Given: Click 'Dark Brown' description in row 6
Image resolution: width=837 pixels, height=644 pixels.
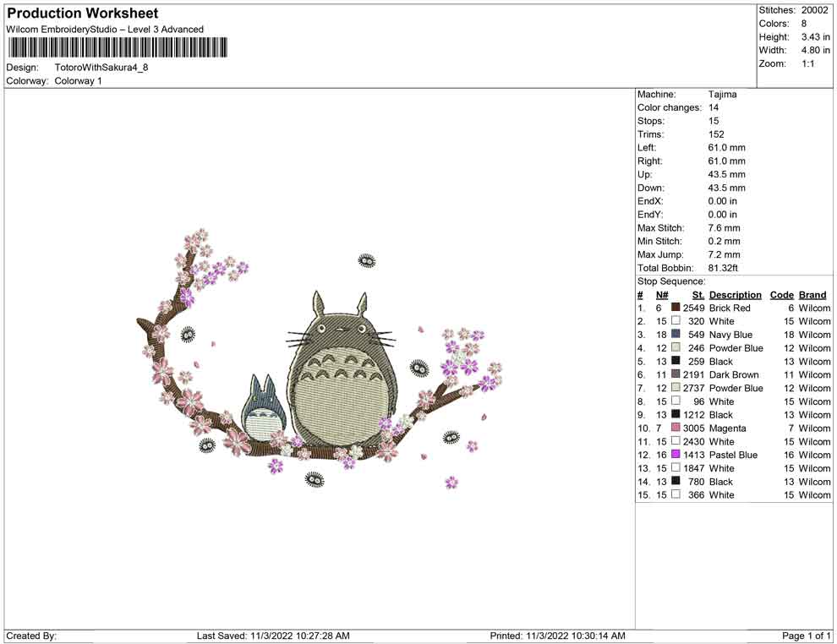Looking at the screenshot, I should pos(734,374).
